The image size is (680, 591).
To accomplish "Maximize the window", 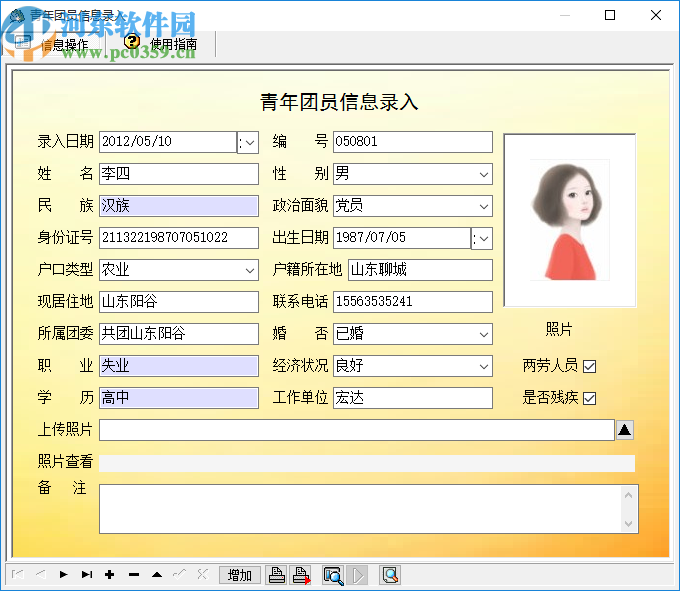I will [610, 15].
